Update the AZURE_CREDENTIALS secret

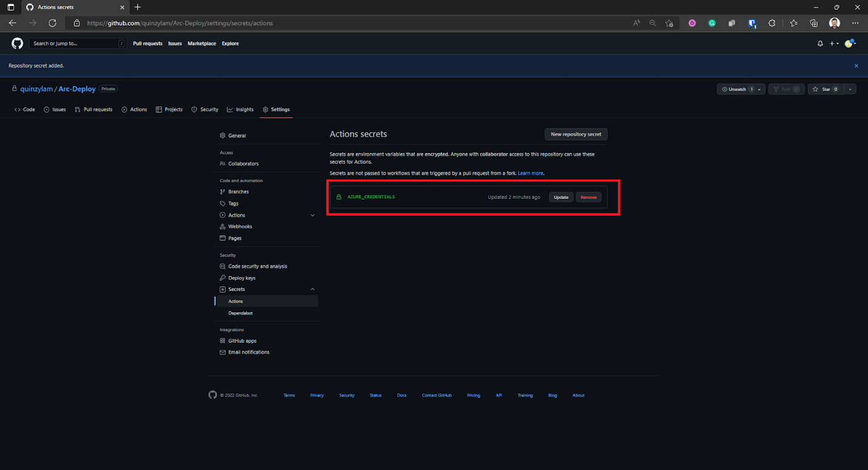click(x=561, y=197)
